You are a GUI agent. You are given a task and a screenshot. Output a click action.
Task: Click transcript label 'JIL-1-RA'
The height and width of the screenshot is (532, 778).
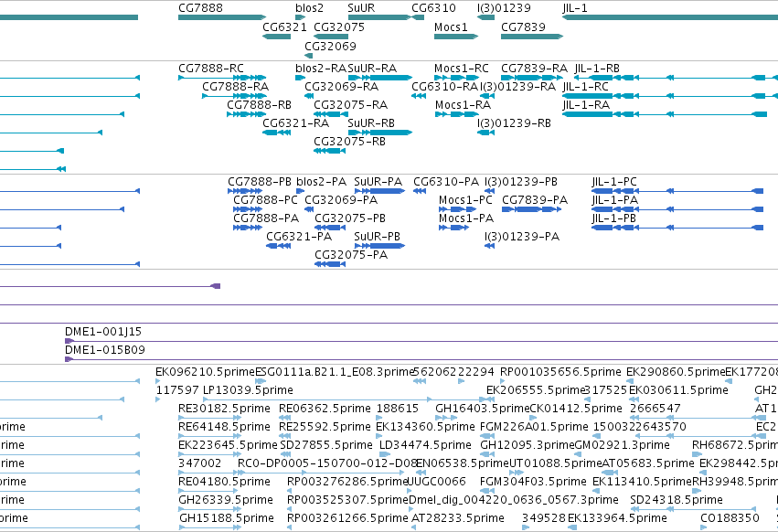tap(586, 105)
